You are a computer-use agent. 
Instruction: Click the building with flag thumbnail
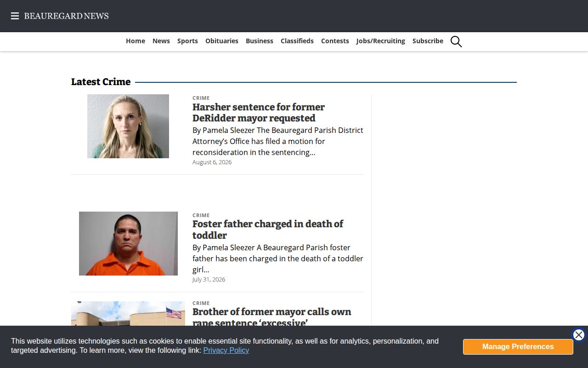click(x=128, y=314)
